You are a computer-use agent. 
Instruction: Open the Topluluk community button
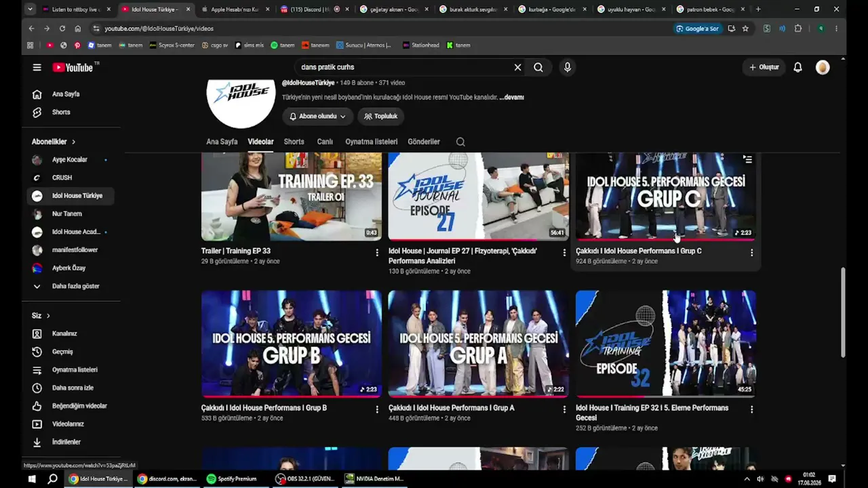click(x=381, y=117)
